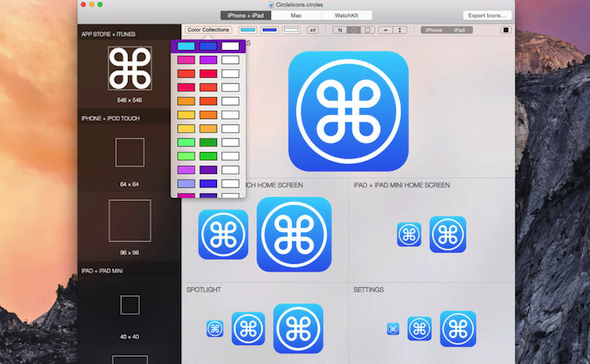The image size is (590, 364).
Task: Click the minus button in toolbar
Action: (x=385, y=30)
